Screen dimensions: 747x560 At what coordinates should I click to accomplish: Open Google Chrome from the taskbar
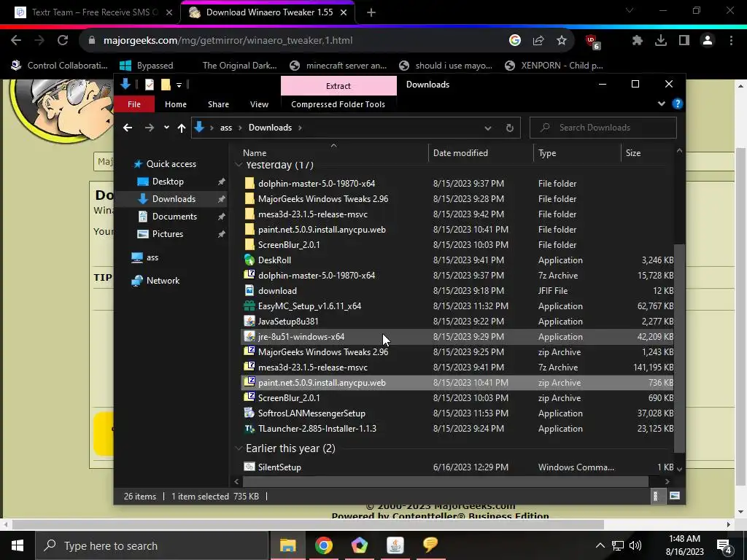[x=323, y=545]
